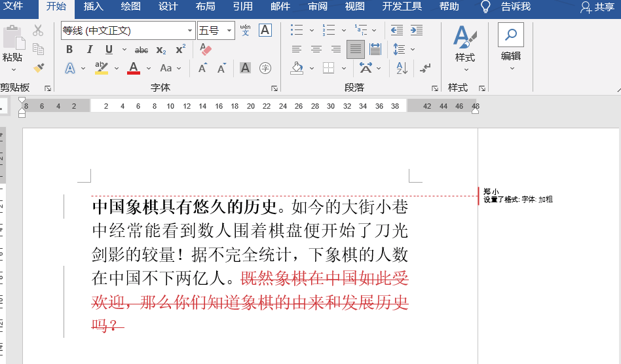This screenshot has width=621, height=364.
Task: Click the phonetic guide wén icon
Action: 245,30
